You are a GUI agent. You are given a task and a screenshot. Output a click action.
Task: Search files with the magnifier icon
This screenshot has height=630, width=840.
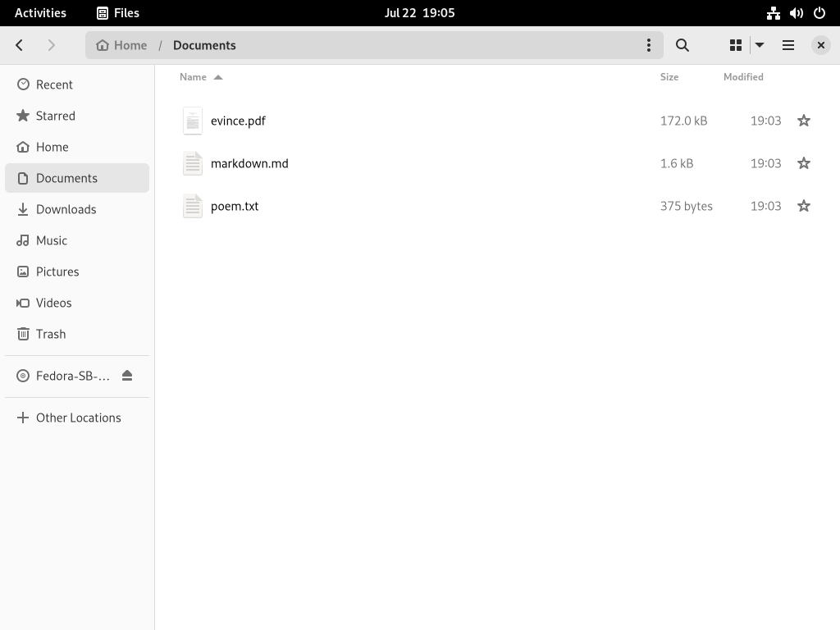point(682,45)
